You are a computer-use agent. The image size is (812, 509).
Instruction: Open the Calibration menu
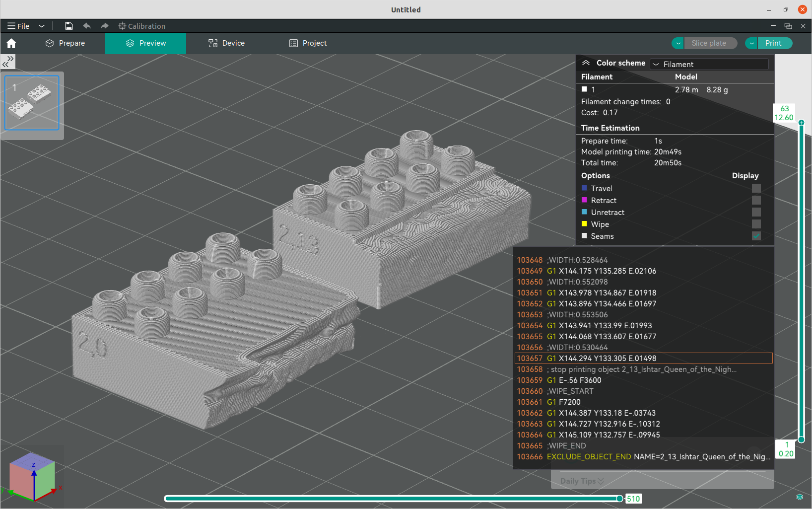(x=142, y=26)
